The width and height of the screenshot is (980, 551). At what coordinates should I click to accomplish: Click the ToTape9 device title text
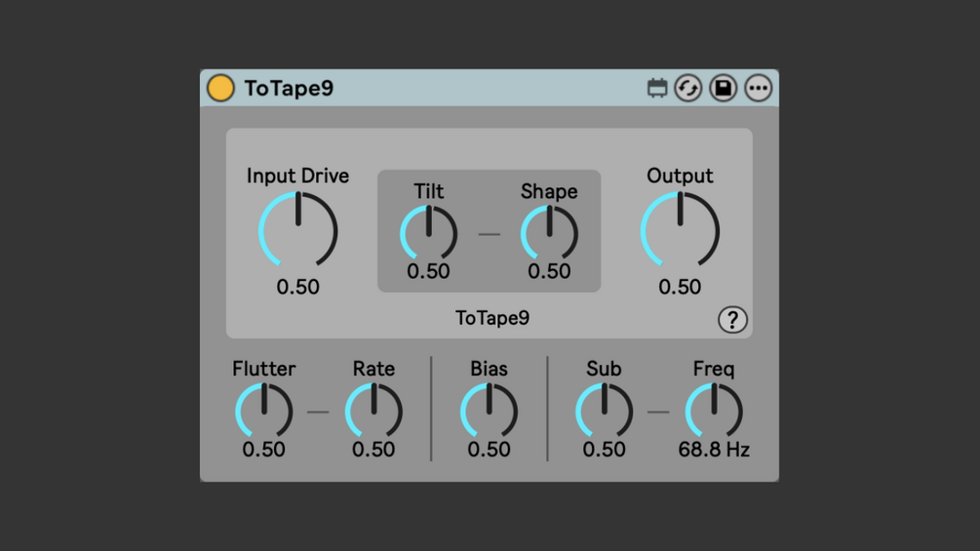[289, 88]
